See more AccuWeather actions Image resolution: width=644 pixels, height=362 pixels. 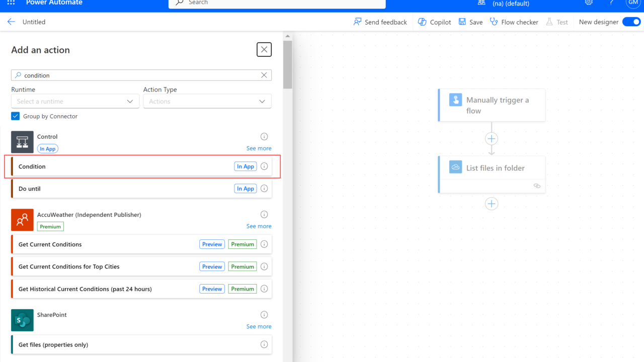259,226
